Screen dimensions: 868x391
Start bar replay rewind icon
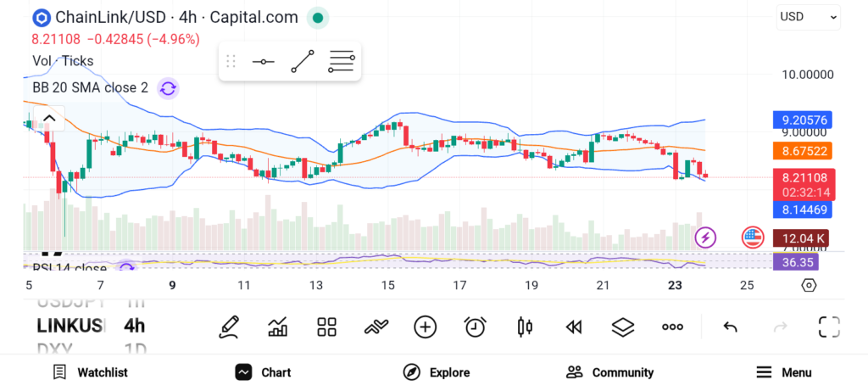click(x=574, y=327)
